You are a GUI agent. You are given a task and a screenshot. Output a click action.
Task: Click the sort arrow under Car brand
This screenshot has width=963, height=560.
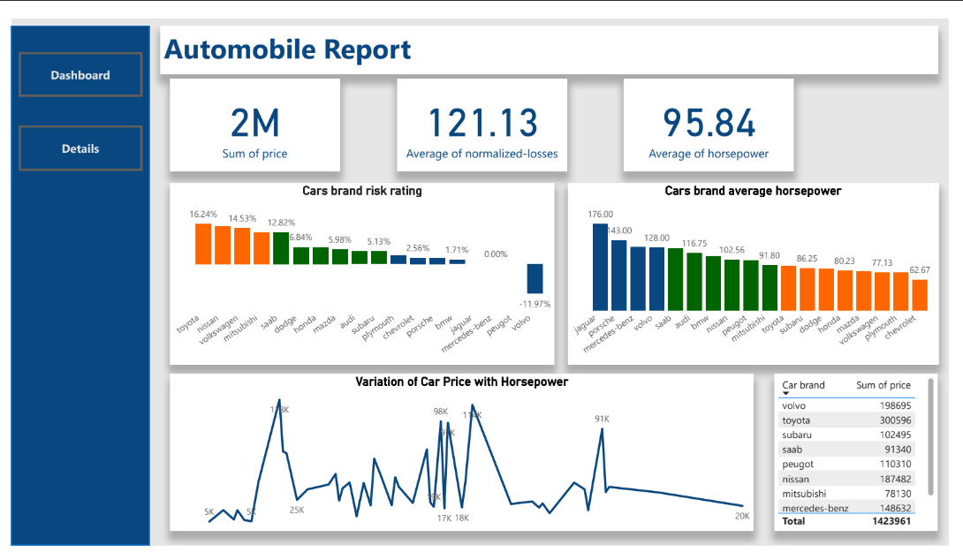pos(786,393)
